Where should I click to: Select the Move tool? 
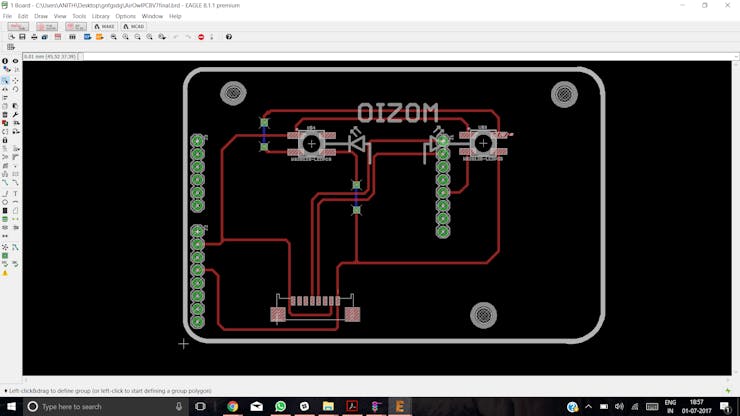[x=16, y=81]
